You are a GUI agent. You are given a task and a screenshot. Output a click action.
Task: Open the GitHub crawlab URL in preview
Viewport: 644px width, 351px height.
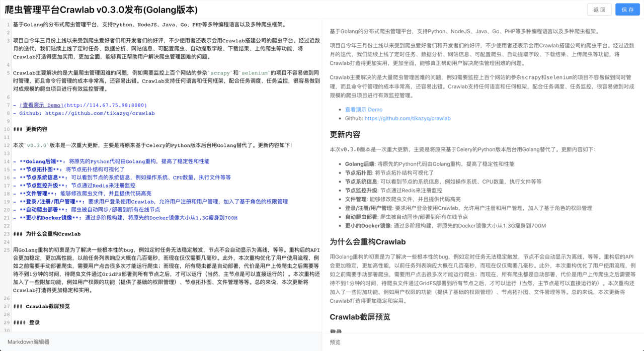tap(407, 119)
